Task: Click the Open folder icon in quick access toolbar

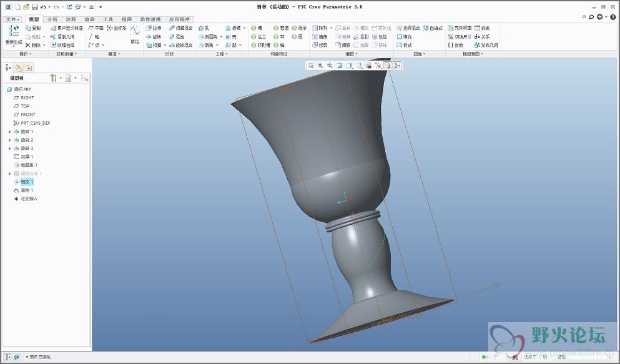Action: pyautogui.click(x=26, y=7)
